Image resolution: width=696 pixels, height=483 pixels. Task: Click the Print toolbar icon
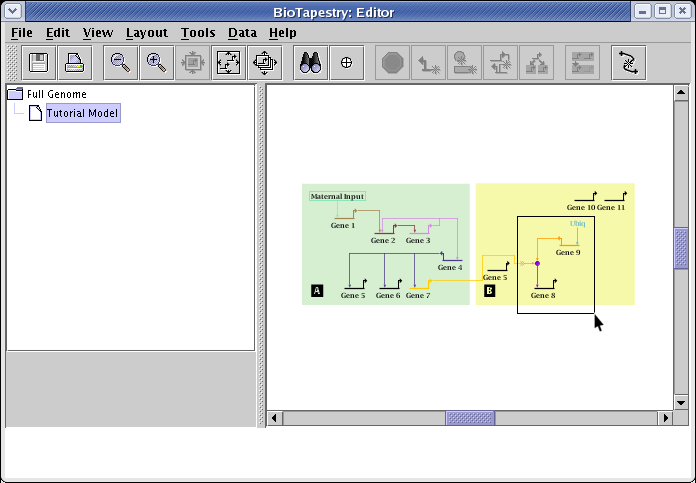pyautogui.click(x=75, y=63)
